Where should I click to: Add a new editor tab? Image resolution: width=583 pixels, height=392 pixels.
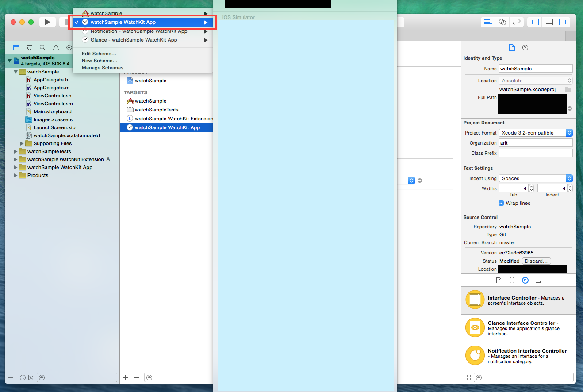571,36
